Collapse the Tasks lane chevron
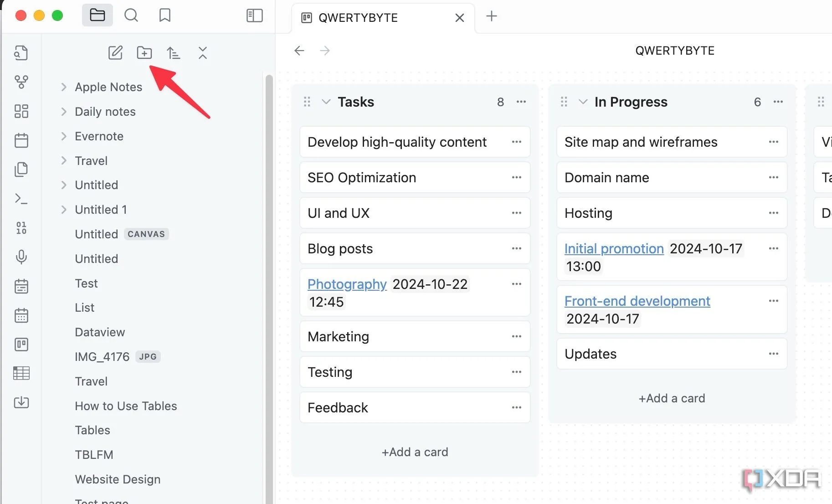 [326, 102]
